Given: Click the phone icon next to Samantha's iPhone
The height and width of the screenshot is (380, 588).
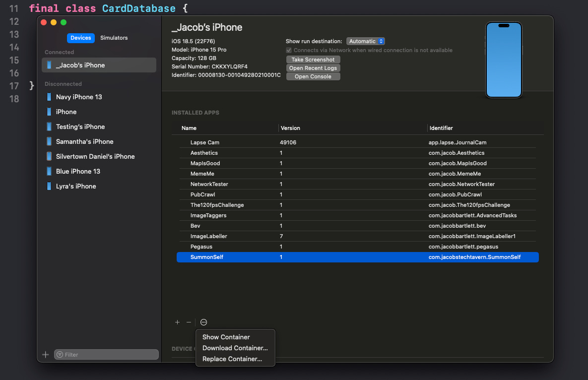Looking at the screenshot, I should (49, 142).
